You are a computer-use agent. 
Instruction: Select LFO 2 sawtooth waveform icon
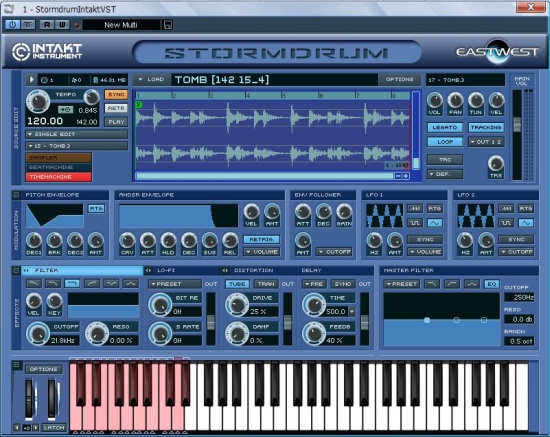click(x=506, y=209)
